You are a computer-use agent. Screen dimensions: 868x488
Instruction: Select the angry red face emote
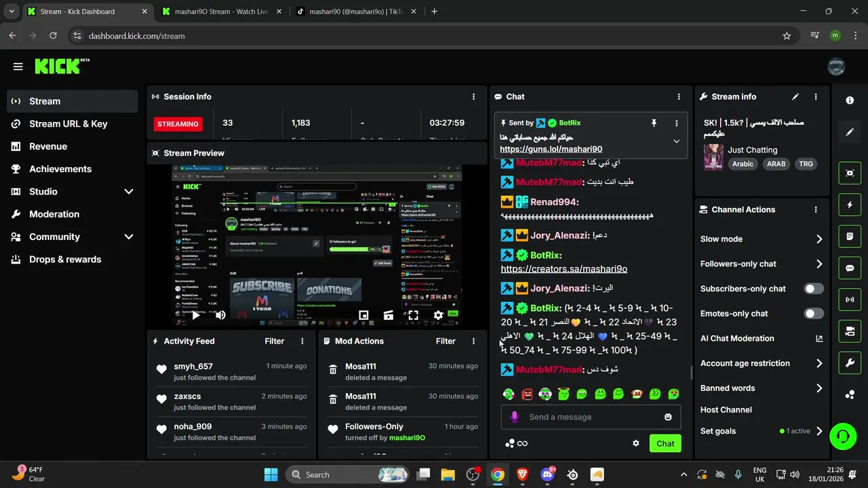point(527,394)
